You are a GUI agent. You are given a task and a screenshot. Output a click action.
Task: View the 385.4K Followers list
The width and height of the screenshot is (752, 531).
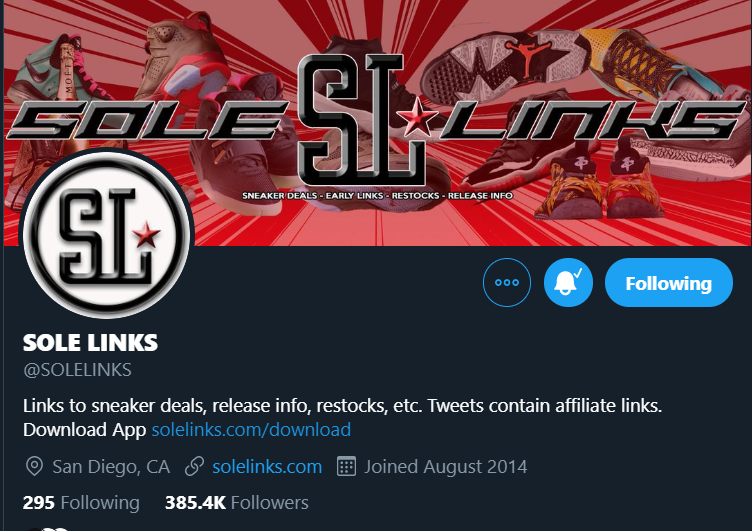236,503
